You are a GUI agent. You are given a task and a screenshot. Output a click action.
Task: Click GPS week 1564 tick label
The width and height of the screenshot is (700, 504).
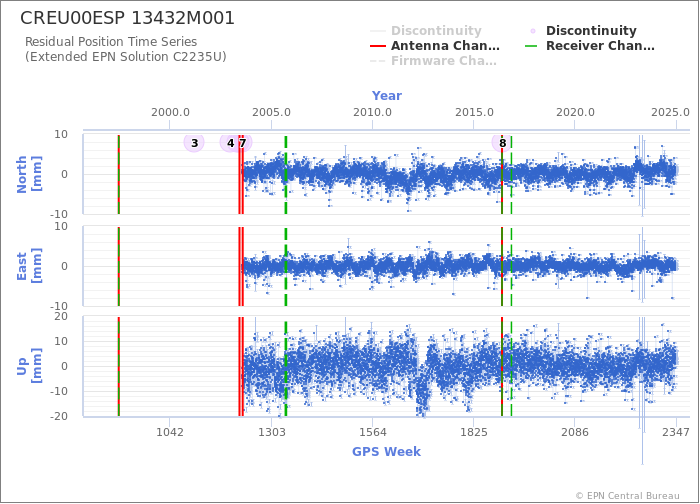tap(373, 432)
